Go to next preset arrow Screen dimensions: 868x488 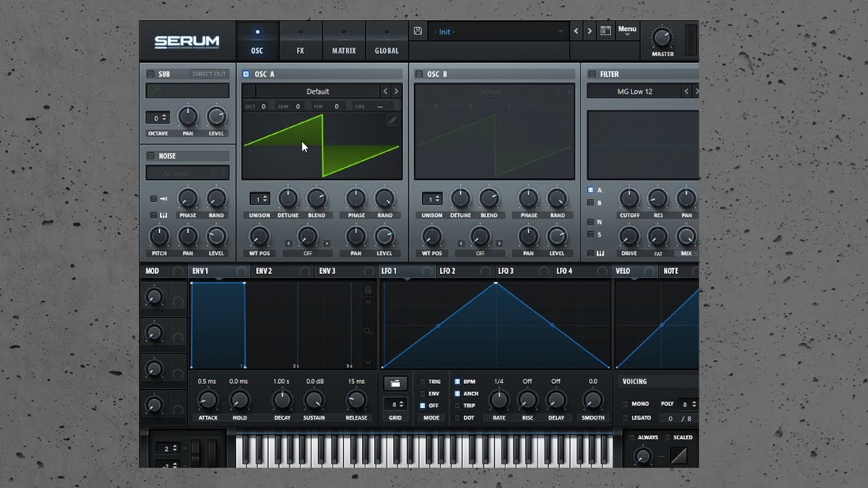pos(590,31)
